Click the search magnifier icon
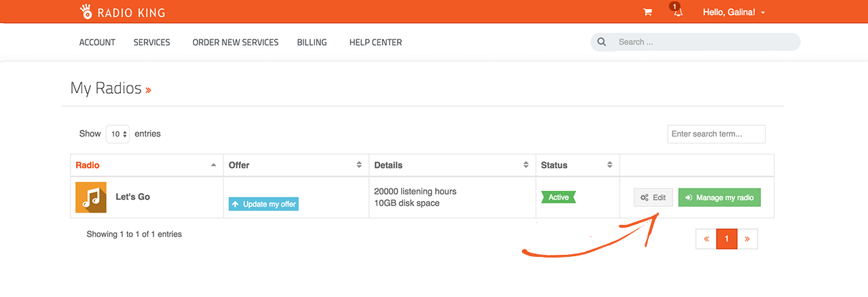 (601, 42)
